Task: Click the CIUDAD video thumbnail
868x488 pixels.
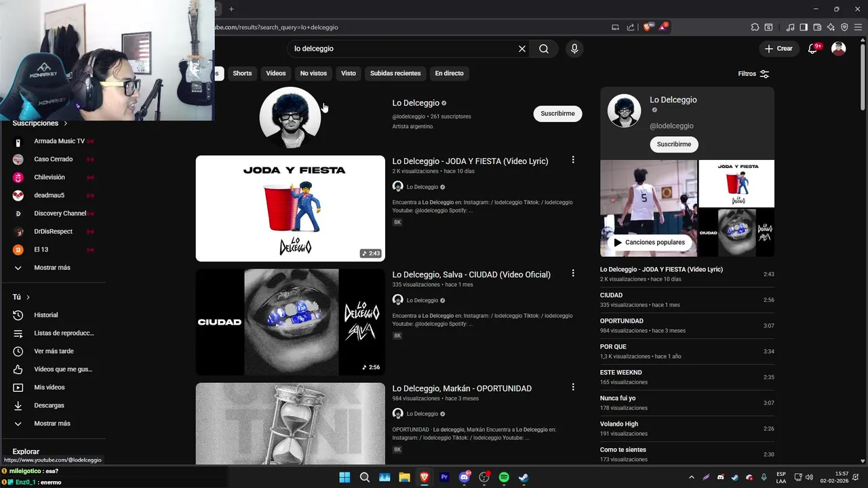Action: coord(290,322)
